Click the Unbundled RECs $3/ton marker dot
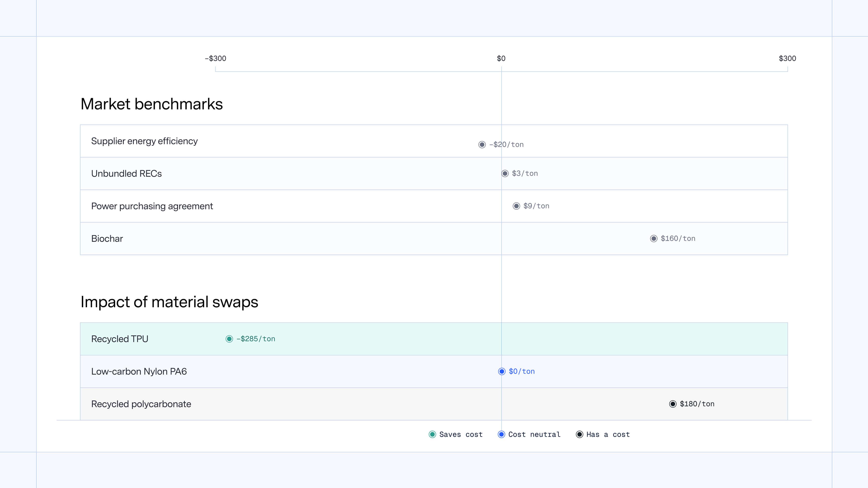The width and height of the screenshot is (868, 488). 505,174
